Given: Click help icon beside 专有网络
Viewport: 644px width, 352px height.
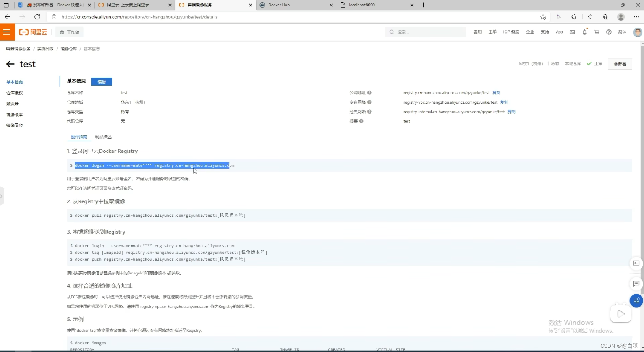Looking at the screenshot, I should (x=369, y=102).
